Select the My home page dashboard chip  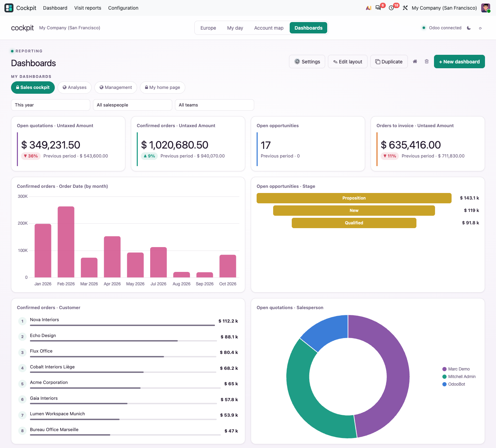[163, 88]
